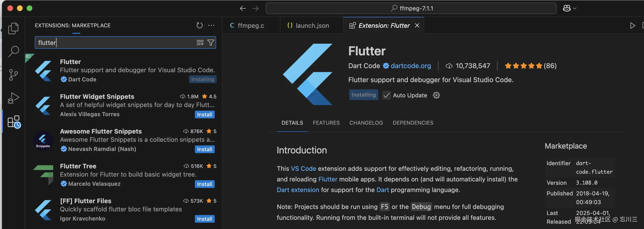644x229 pixels.
Task: Click the Alexis Villegas Torres publisher name
Action: pyautogui.click(x=90, y=114)
